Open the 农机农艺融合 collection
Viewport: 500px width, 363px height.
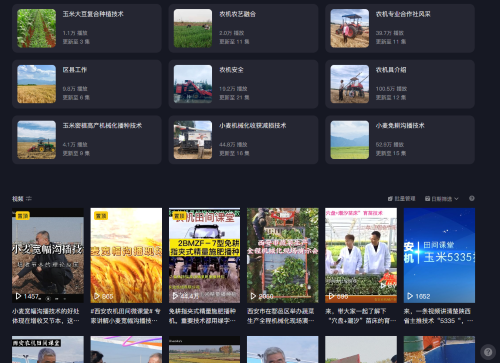(x=243, y=28)
